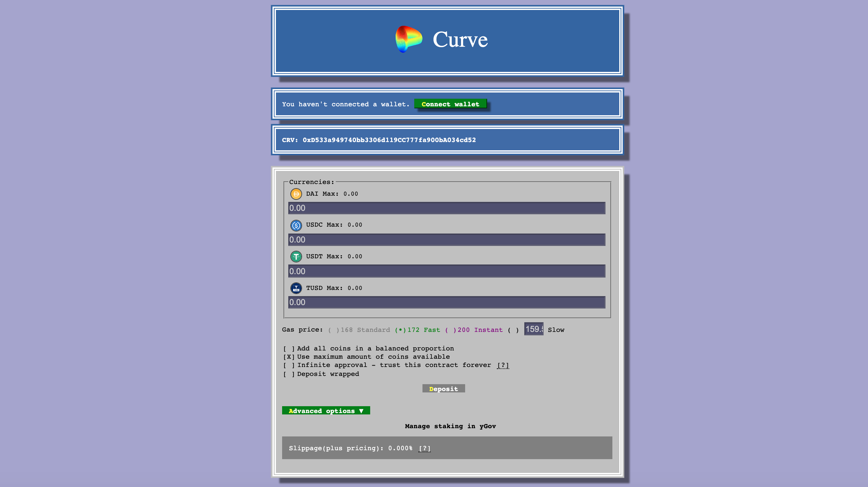
Task: Enable Infinite approval checkbox
Action: coord(289,365)
